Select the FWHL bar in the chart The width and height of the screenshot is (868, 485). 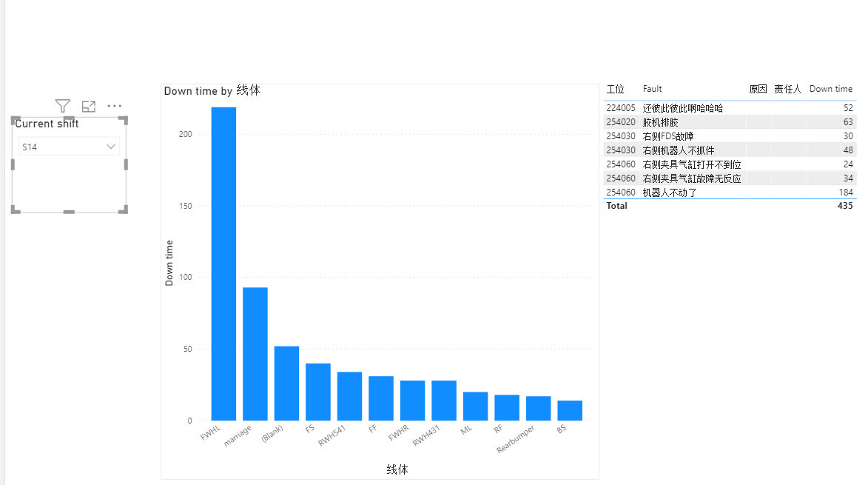point(223,264)
